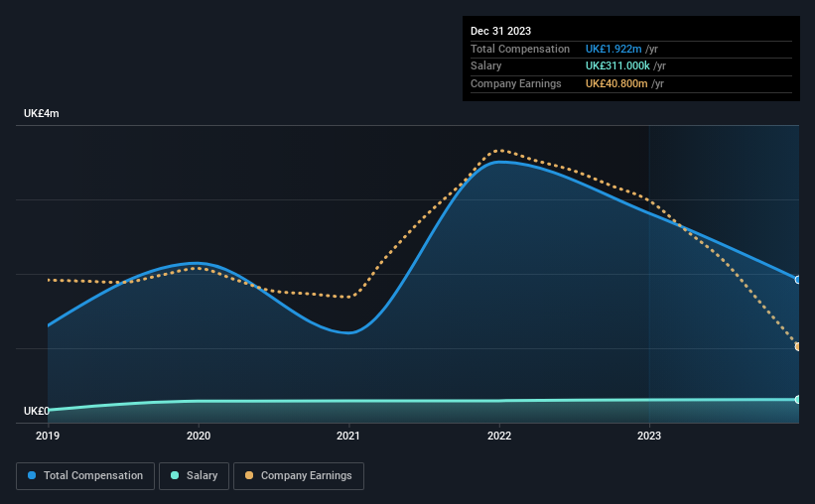Click the UK£0 y-axis label
815x504 pixels.
tap(37, 411)
